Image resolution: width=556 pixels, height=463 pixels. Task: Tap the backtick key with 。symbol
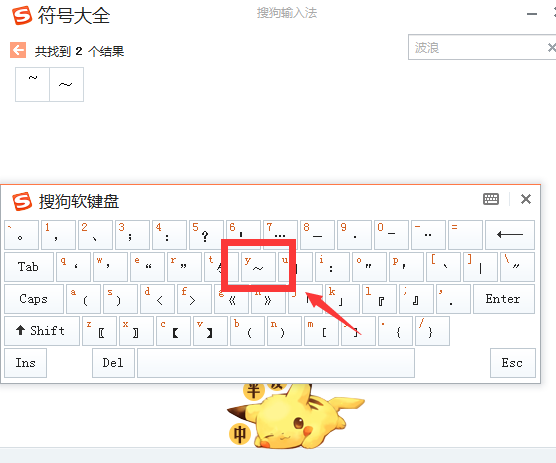point(21,235)
